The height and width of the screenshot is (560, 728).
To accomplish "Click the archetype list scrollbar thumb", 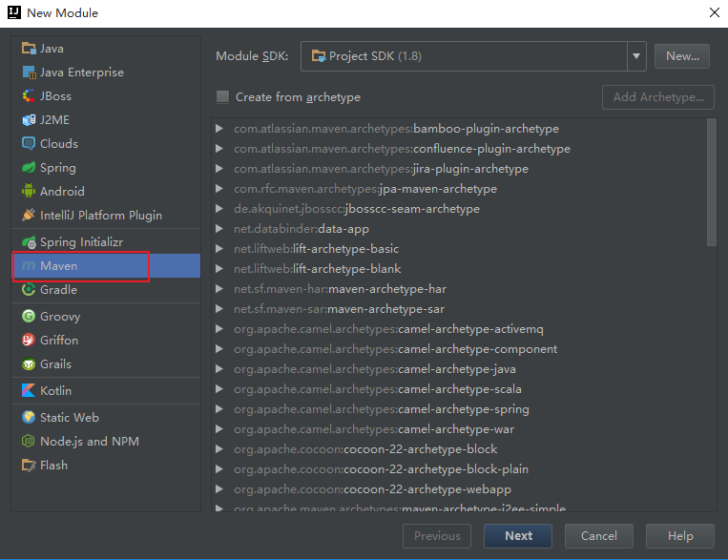I will pyautogui.click(x=711, y=182).
